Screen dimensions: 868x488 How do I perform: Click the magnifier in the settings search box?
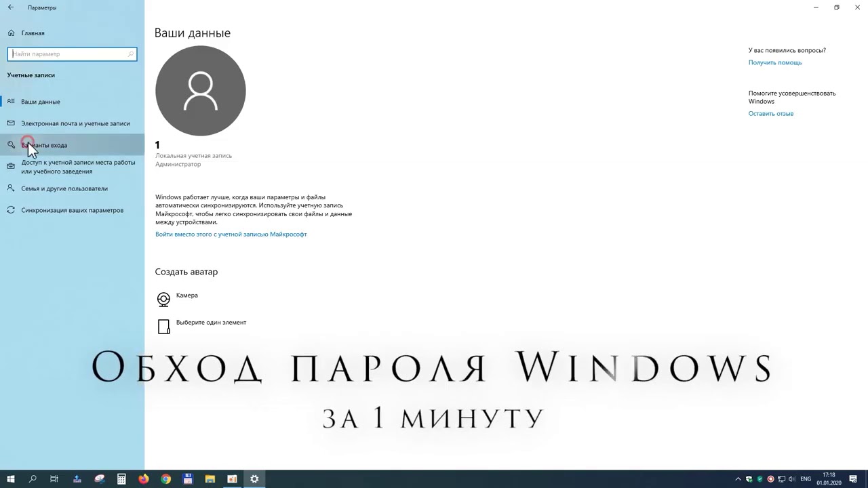click(131, 54)
